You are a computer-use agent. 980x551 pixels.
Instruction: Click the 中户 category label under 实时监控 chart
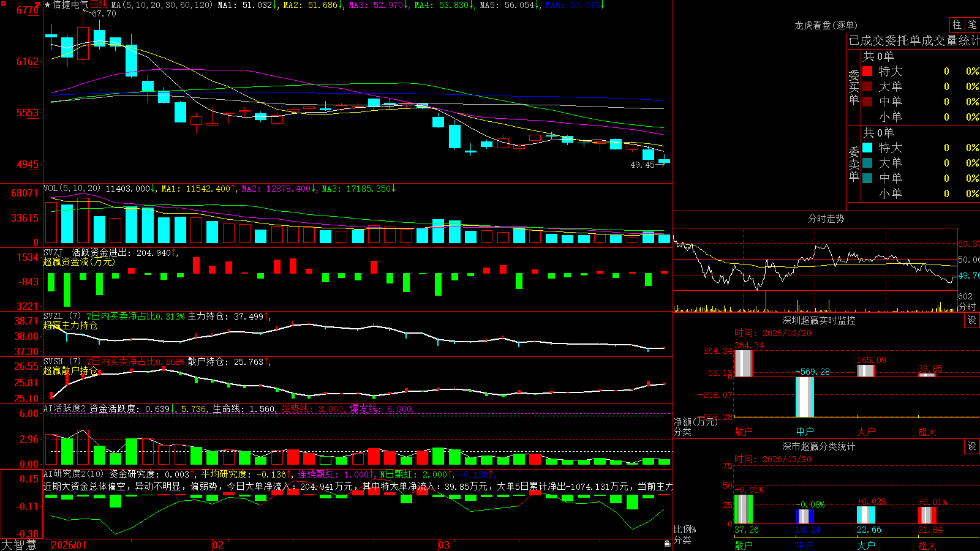point(805,432)
